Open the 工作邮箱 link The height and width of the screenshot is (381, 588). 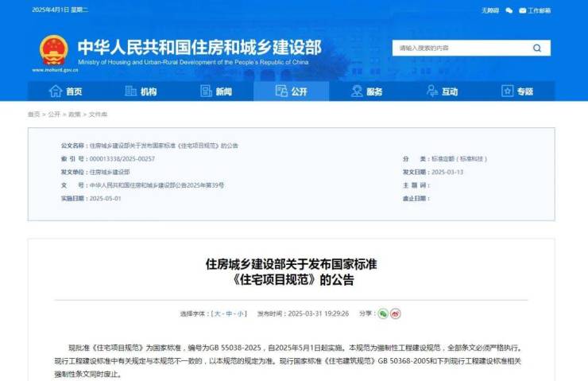pyautogui.click(x=539, y=10)
